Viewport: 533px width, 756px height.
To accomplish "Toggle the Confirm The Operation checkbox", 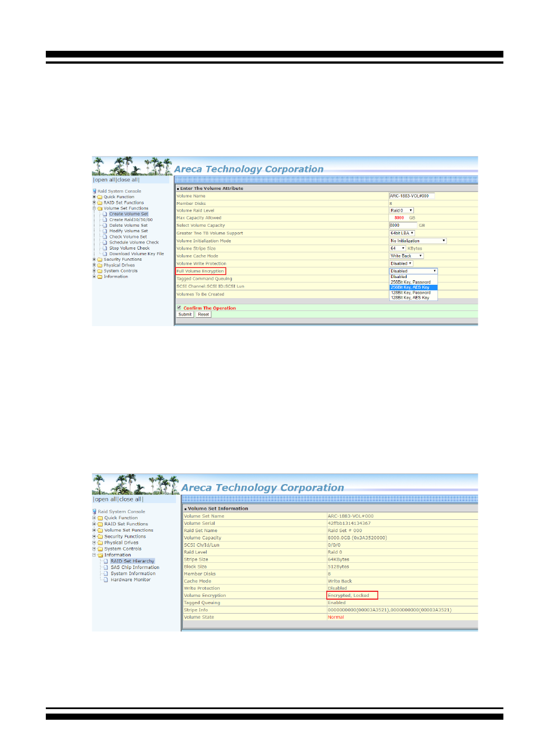I will [179, 308].
